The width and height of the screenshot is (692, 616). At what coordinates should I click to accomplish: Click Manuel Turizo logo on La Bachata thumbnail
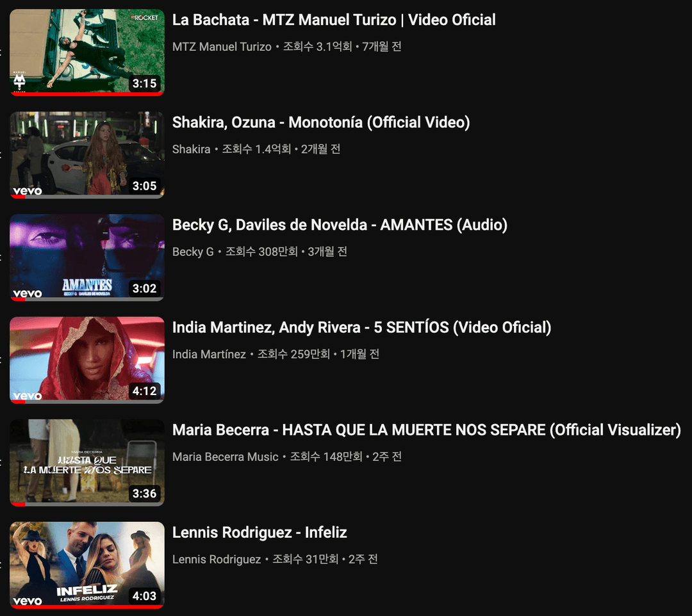(x=19, y=81)
